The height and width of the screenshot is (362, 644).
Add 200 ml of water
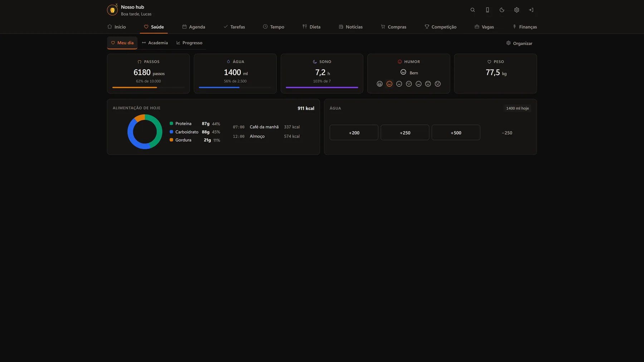pos(354,133)
